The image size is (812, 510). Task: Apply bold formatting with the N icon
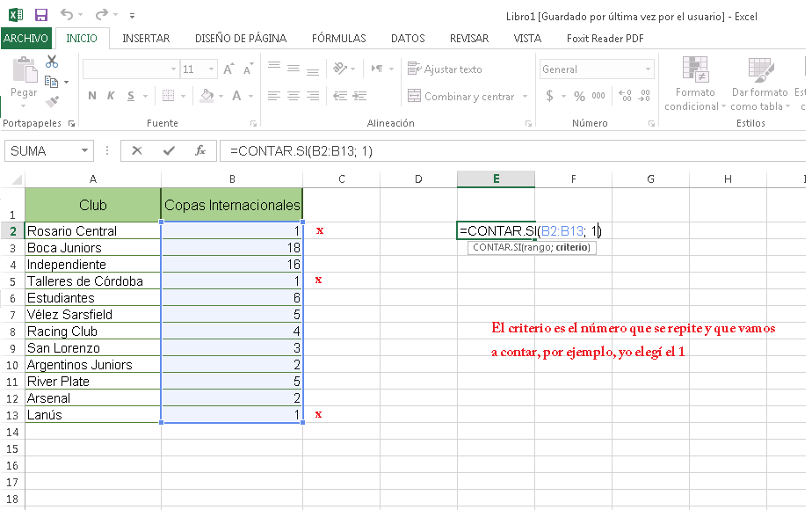91,95
